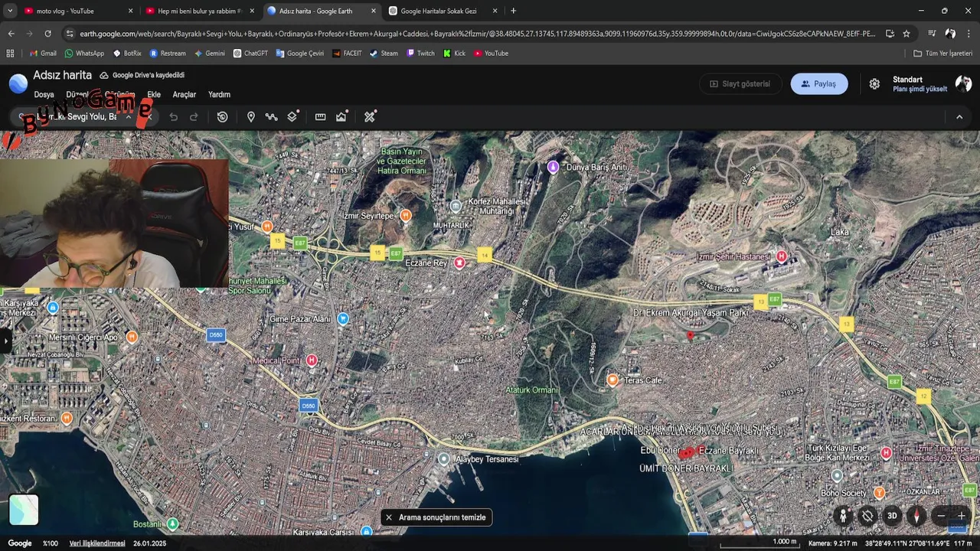Toggle the 3D view button
Viewport: 980px width, 551px height.
[x=892, y=516]
